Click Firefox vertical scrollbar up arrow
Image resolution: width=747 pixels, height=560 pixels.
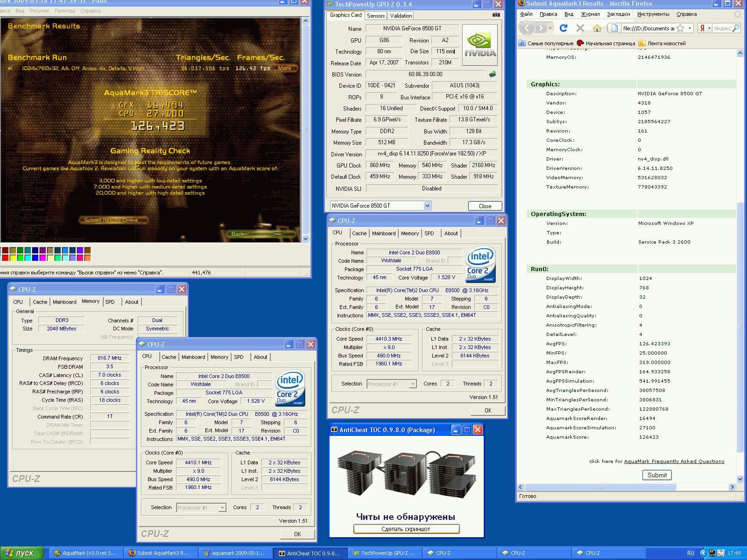click(740, 53)
